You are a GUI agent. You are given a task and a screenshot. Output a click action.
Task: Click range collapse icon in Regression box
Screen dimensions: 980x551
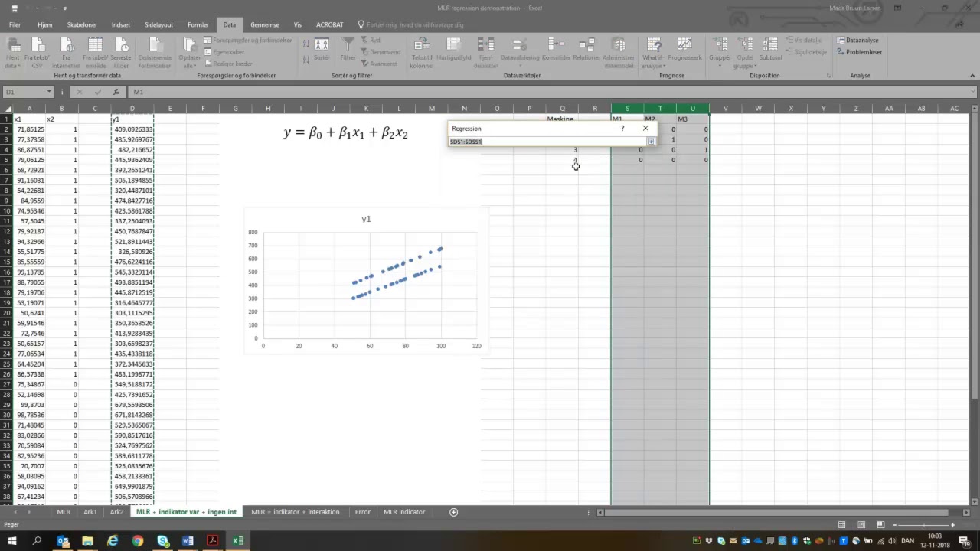pyautogui.click(x=651, y=142)
